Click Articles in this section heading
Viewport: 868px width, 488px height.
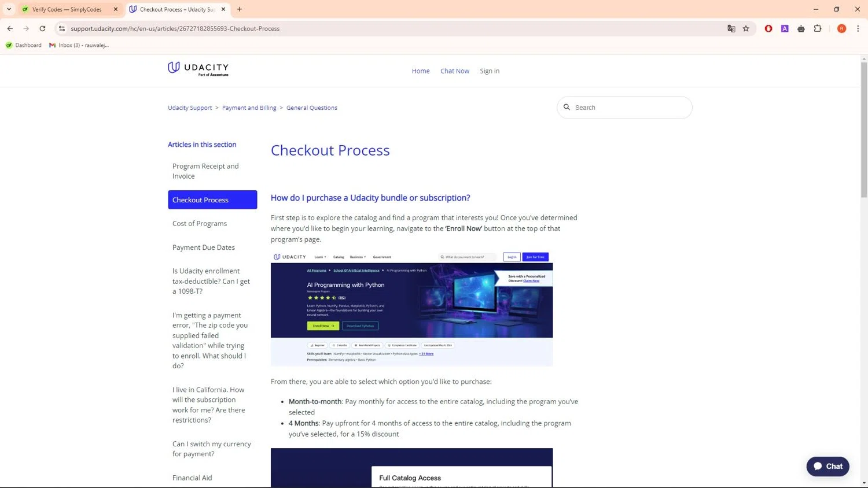[202, 145]
